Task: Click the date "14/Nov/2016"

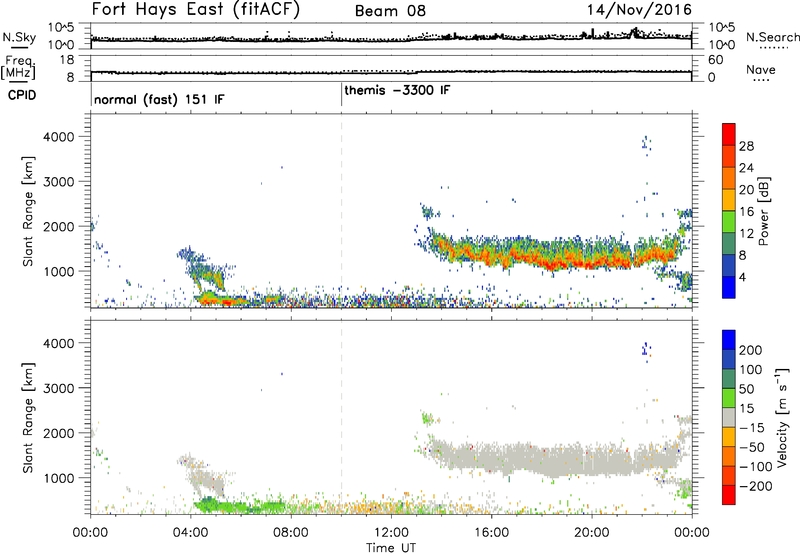Action: pos(639,10)
